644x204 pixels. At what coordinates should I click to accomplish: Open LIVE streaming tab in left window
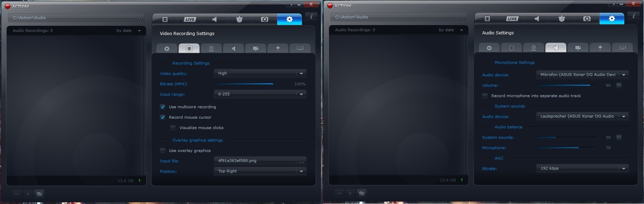[x=190, y=19]
